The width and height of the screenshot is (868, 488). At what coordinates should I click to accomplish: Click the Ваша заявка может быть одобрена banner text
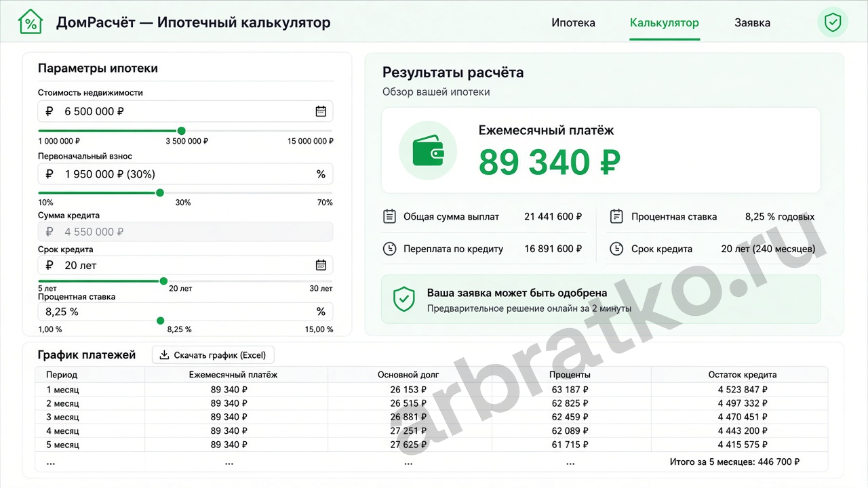517,293
